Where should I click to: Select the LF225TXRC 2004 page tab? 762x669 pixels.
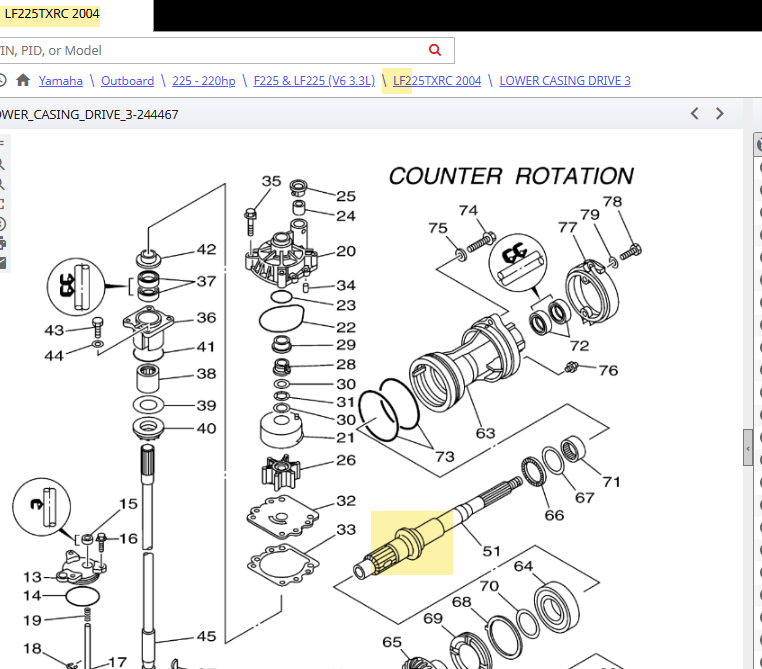click(52, 14)
